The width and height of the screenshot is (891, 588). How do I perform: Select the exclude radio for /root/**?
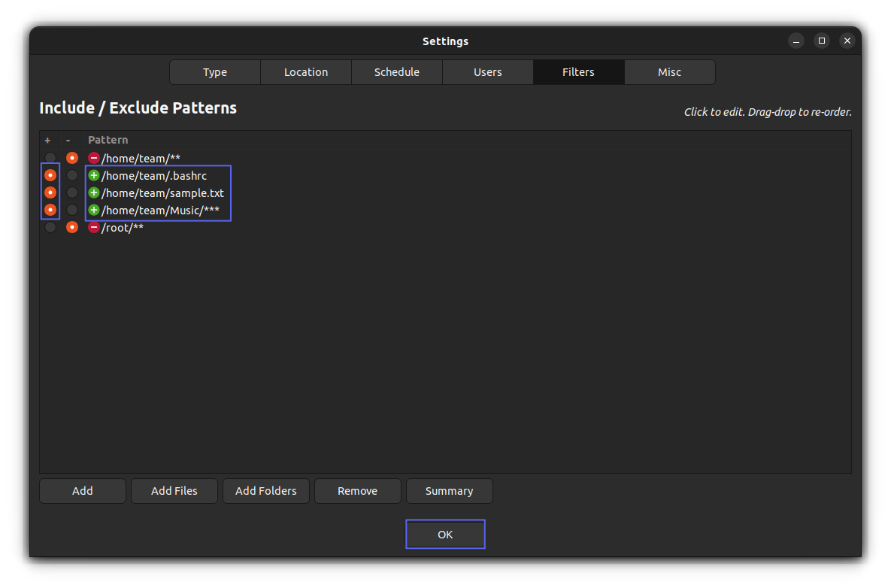(x=72, y=227)
